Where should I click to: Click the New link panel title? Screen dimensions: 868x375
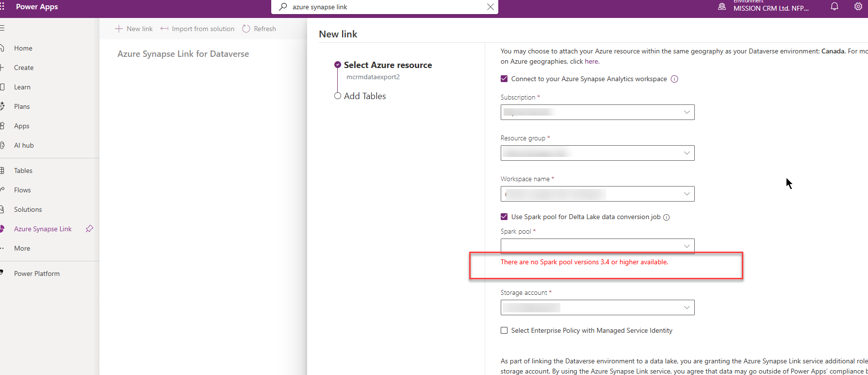pyautogui.click(x=338, y=34)
